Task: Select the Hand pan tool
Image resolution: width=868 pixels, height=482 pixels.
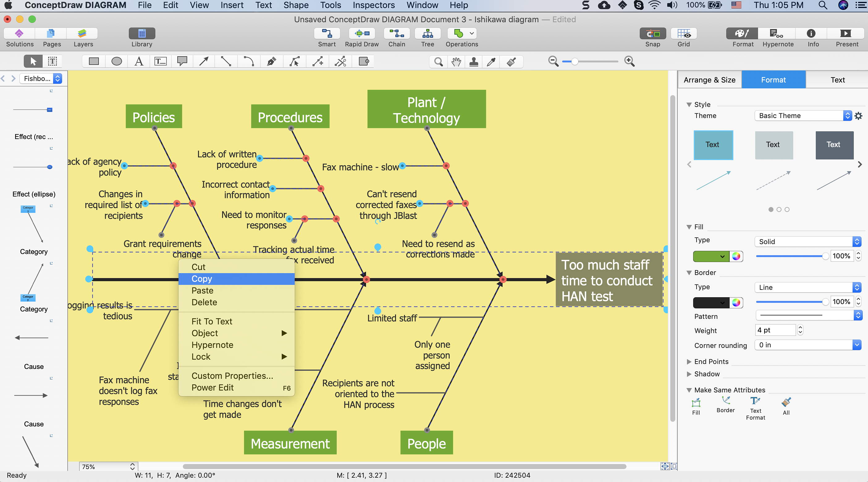Action: [456, 61]
